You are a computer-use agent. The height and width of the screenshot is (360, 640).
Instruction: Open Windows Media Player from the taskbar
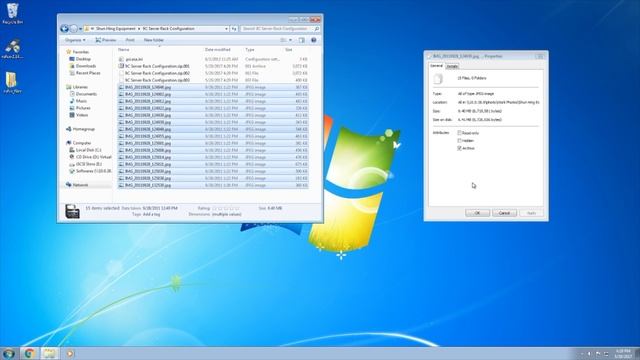(69, 353)
